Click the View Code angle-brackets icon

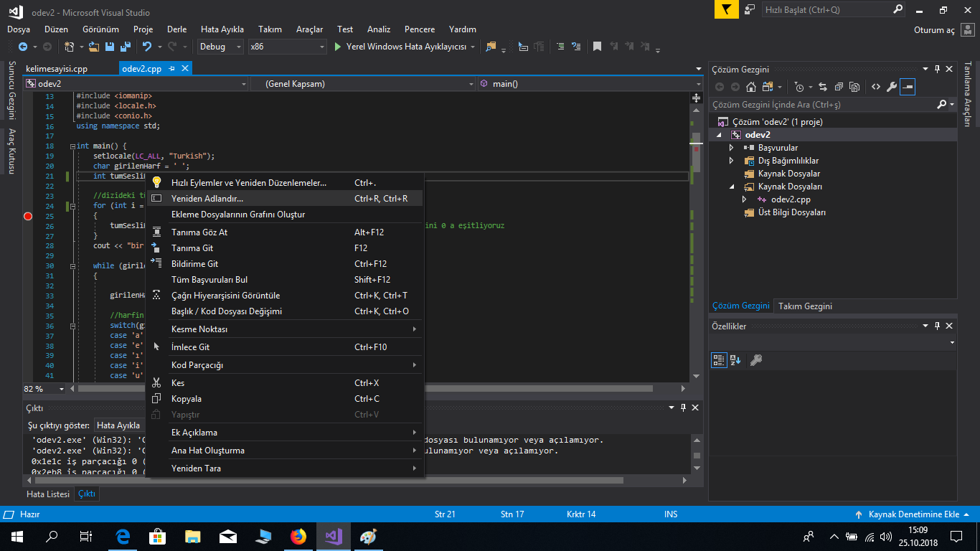(876, 87)
